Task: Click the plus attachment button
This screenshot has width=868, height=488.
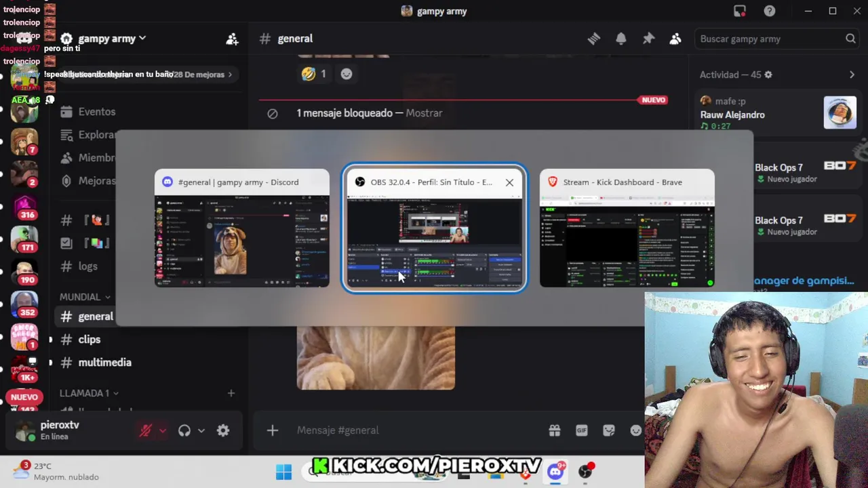Action: click(273, 430)
